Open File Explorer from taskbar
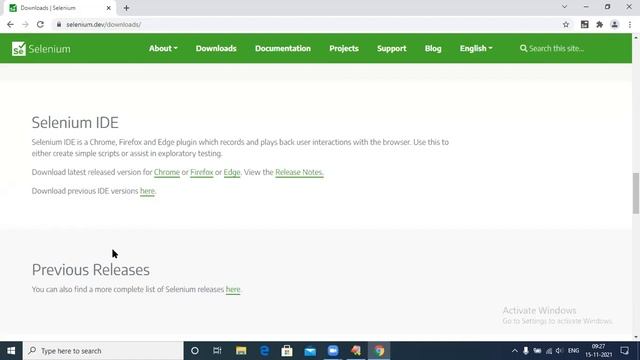This screenshot has width=640, height=360. coord(241,351)
